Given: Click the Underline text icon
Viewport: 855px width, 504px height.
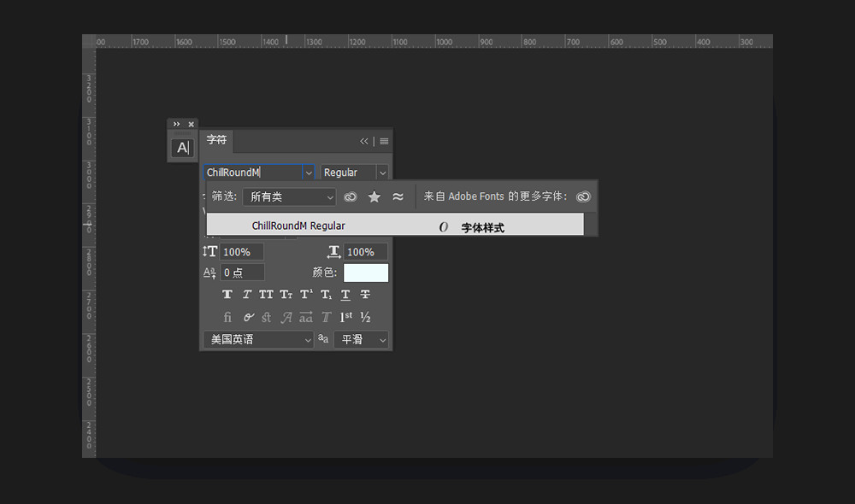Looking at the screenshot, I should click(x=345, y=294).
